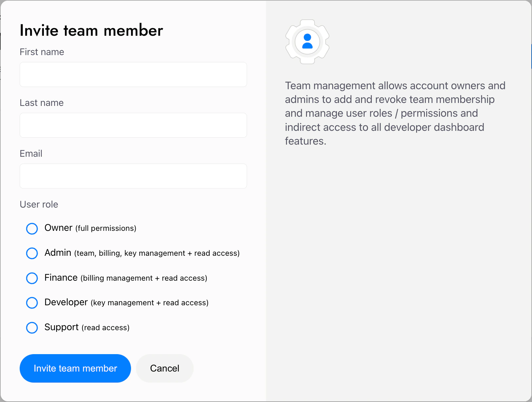This screenshot has width=532, height=402.
Task: Click the Team management description paragraph
Action: pos(395,113)
